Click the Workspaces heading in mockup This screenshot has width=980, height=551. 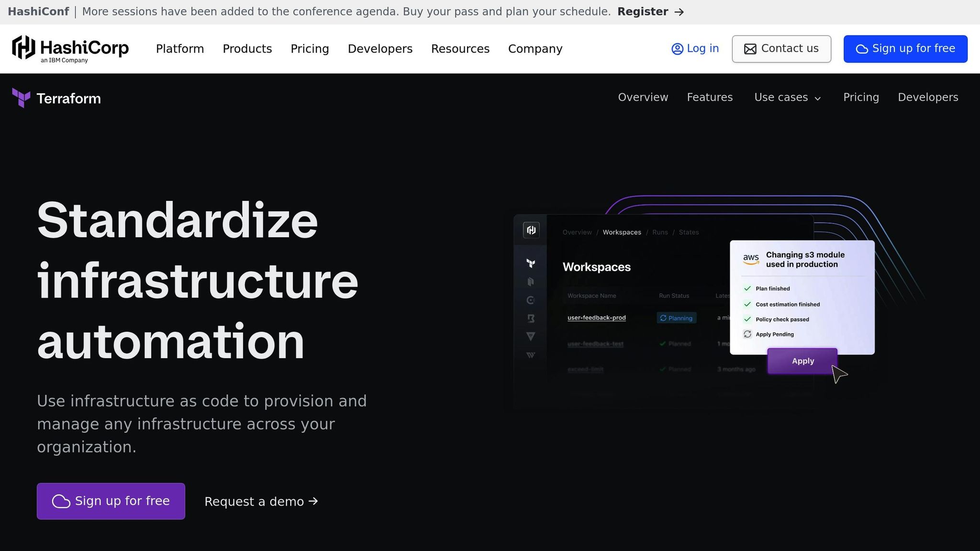coord(596,267)
